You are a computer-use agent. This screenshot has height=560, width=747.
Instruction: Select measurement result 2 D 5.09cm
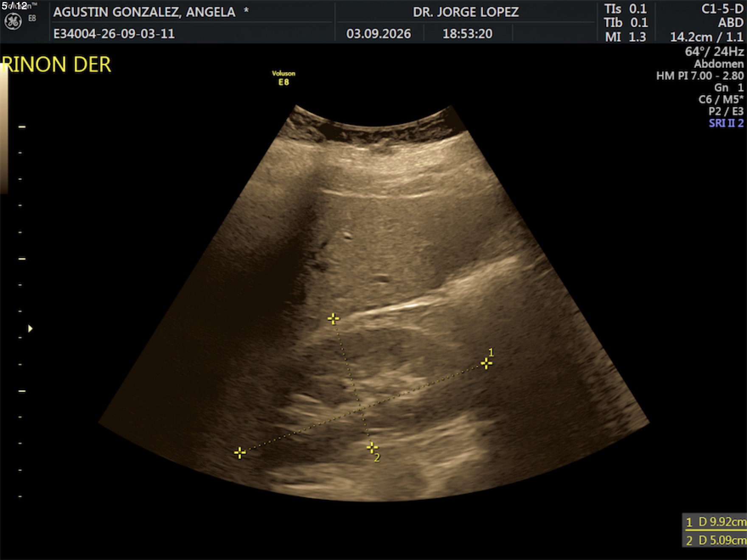(716, 540)
